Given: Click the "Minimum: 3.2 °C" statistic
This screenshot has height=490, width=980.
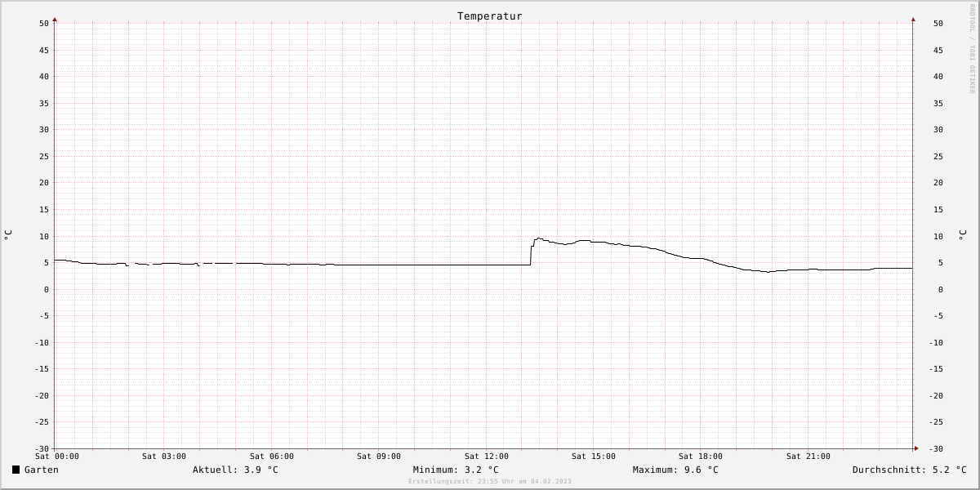Looking at the screenshot, I should [x=456, y=470].
